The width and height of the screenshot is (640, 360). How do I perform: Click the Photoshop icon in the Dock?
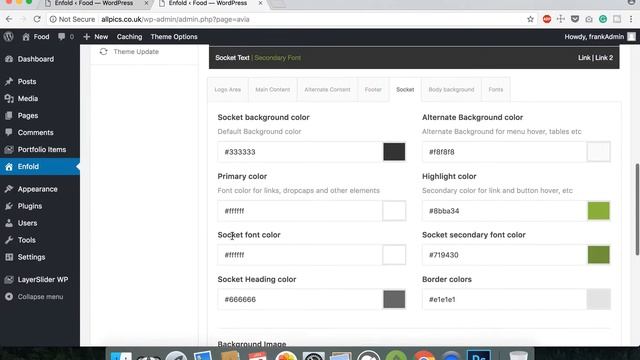pos(479,355)
